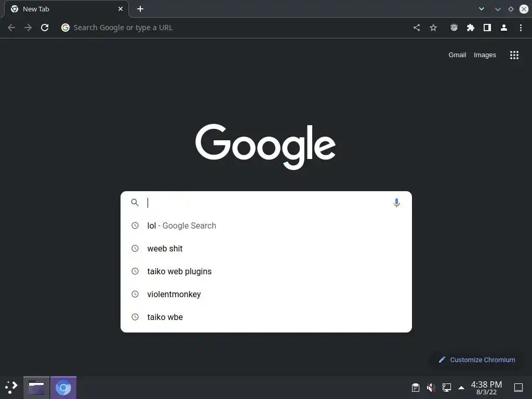This screenshot has width=532, height=399.
Task: Click the muted volume tray icon
Action: (x=431, y=388)
